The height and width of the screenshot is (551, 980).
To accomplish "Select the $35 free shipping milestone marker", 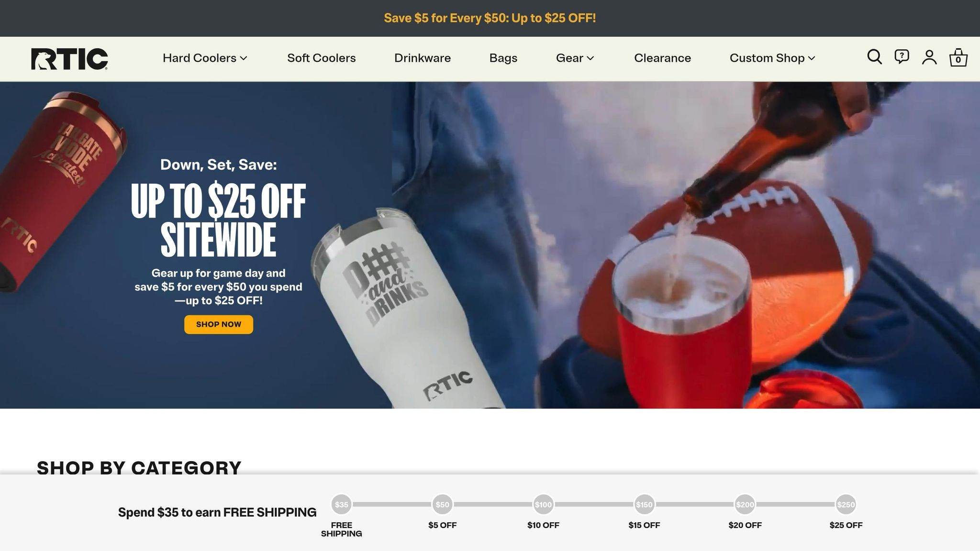I will (x=341, y=504).
